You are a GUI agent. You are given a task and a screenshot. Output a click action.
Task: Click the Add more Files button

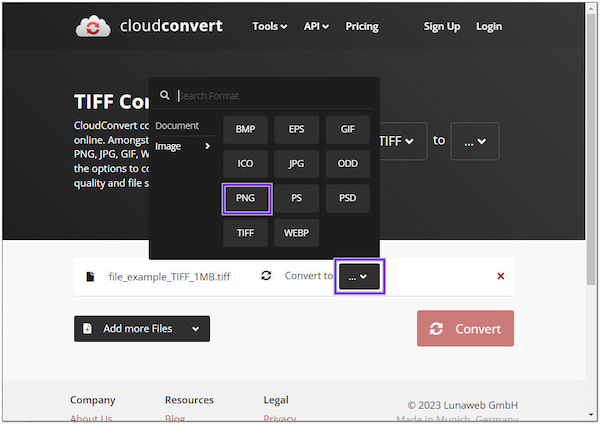[142, 328]
